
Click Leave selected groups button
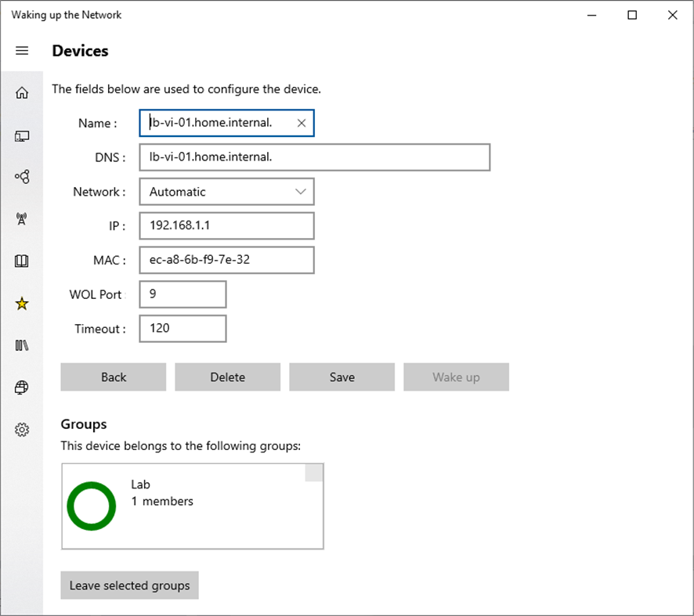pos(129,585)
